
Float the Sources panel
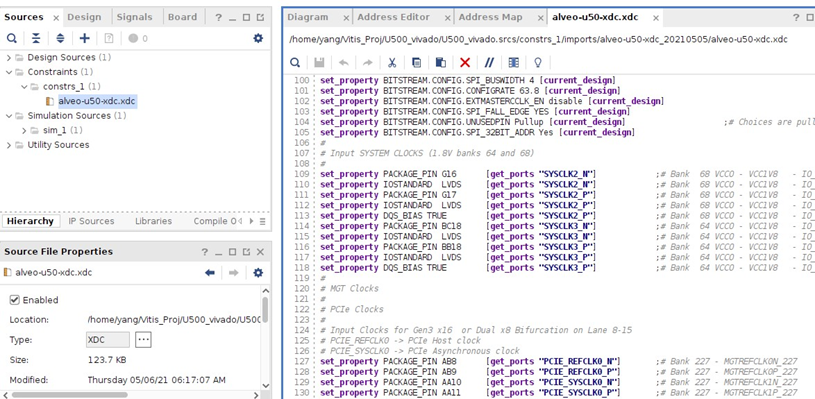tap(260, 18)
